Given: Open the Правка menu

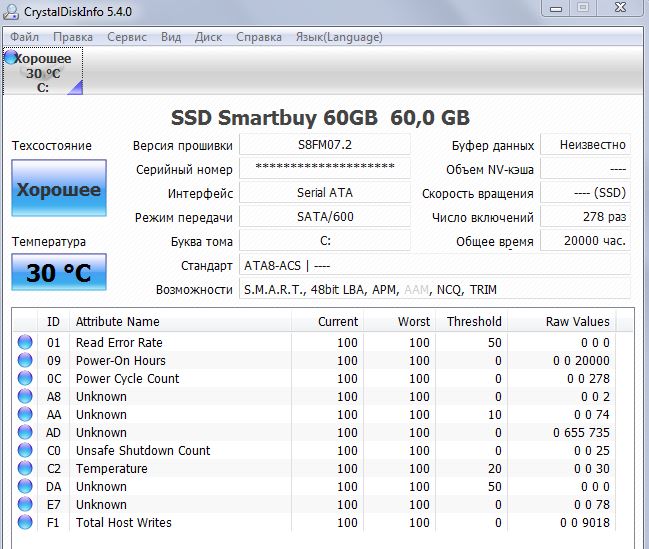Looking at the screenshot, I should pyautogui.click(x=73, y=37).
